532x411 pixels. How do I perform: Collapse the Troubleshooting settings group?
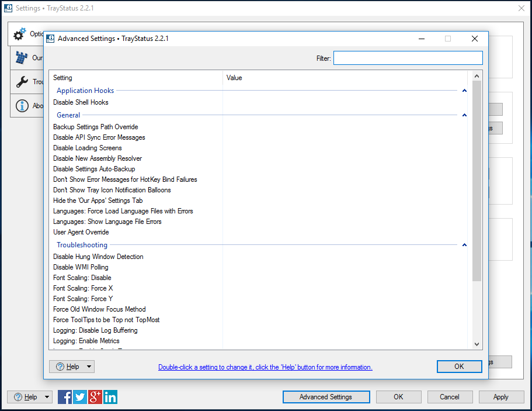click(464, 245)
